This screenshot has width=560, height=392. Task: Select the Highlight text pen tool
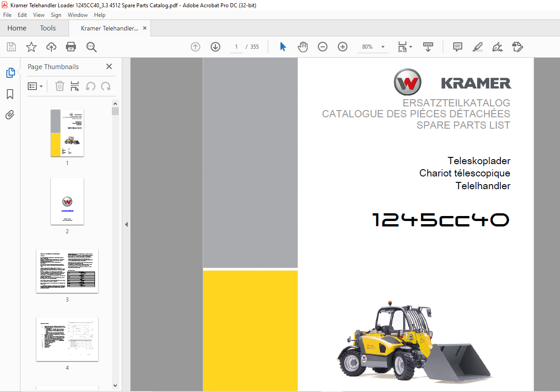pos(478,47)
